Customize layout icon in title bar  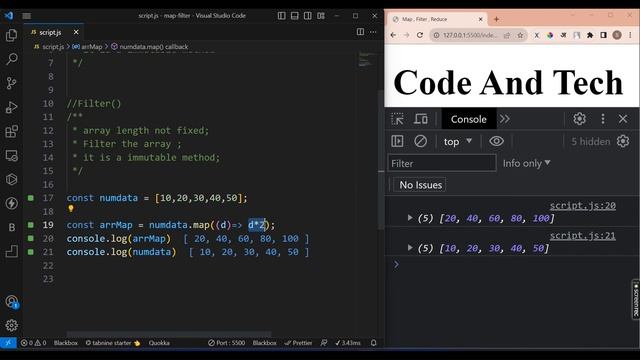[x=321, y=16]
